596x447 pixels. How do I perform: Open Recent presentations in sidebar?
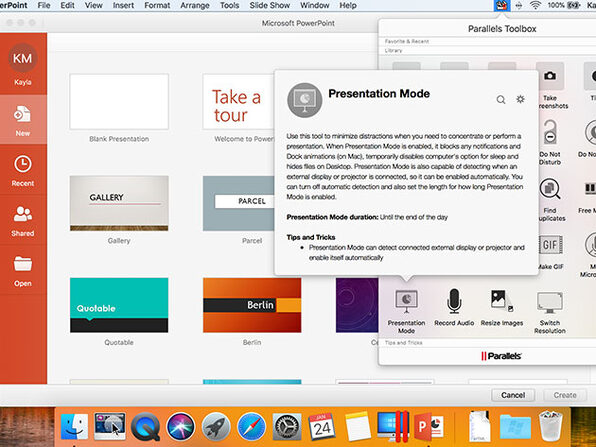pos(23,170)
